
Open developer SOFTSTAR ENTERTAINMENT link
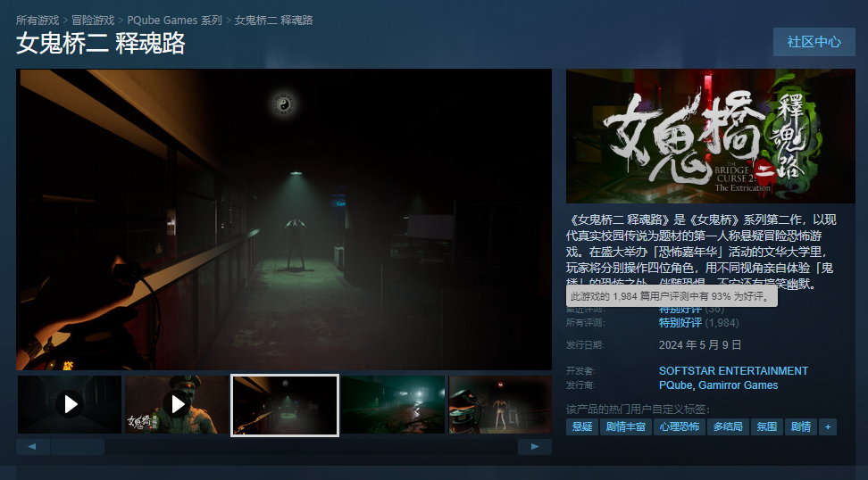tap(733, 371)
